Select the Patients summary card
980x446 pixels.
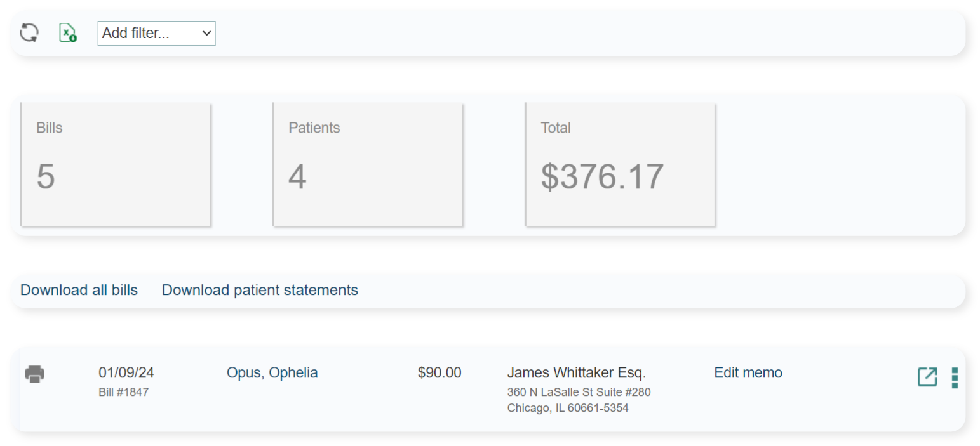click(x=368, y=164)
